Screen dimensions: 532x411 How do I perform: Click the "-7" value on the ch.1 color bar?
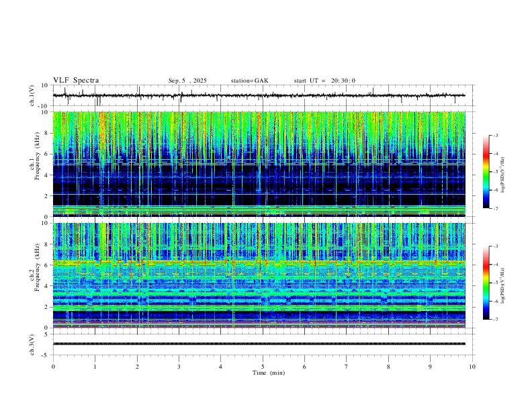click(x=496, y=209)
